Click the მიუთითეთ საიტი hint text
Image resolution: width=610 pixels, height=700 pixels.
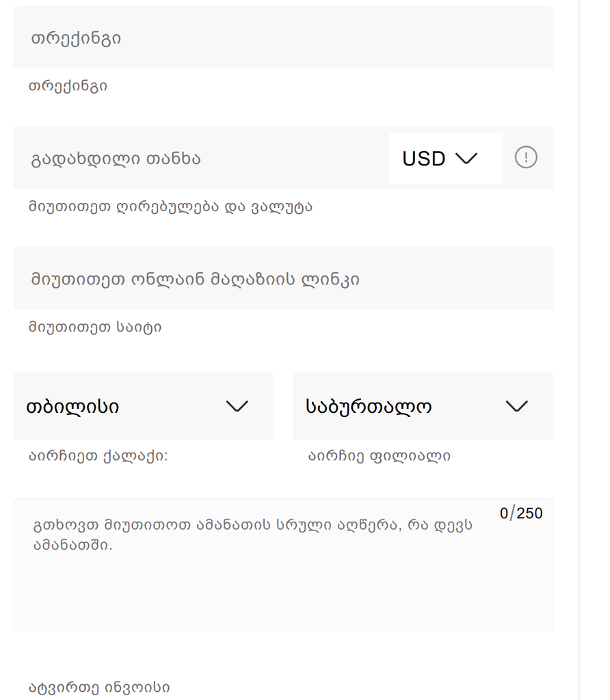[x=95, y=327]
